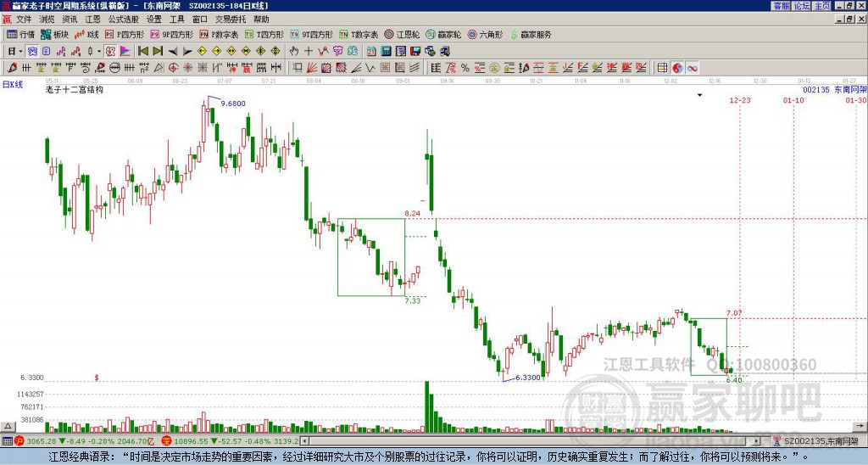Image resolution: width=868 pixels, height=465 pixels.
Task: Click the 深 Shenzhen index badge
Action: (x=165, y=441)
